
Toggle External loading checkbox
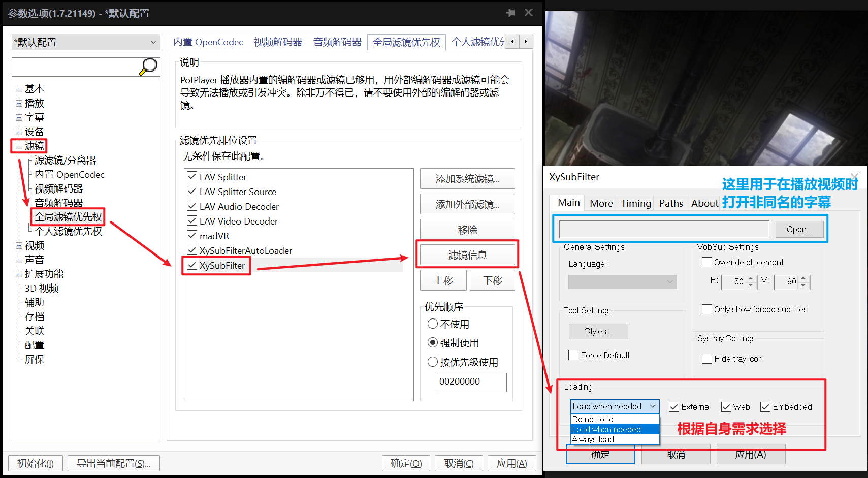tap(674, 407)
